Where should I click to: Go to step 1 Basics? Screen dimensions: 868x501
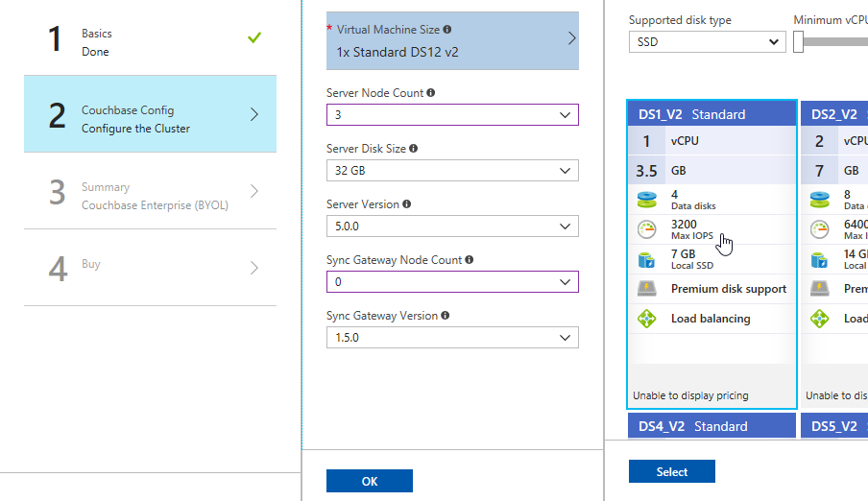point(150,38)
